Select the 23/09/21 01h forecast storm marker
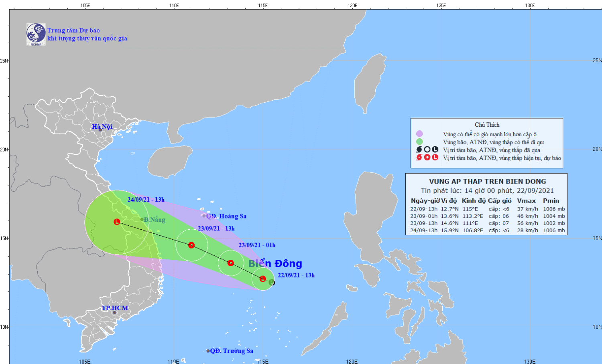Image resolution: width=602 pixels, height=364 pixels. [230, 263]
